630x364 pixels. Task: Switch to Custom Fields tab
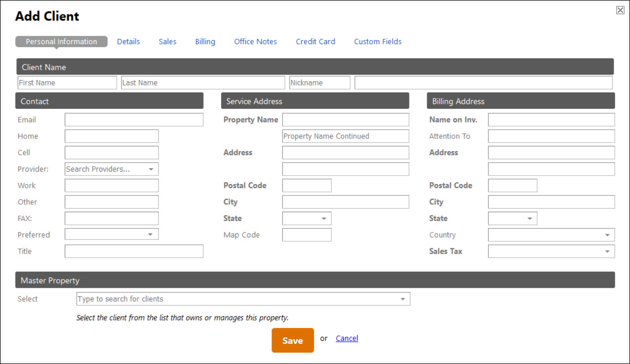pyautogui.click(x=378, y=42)
